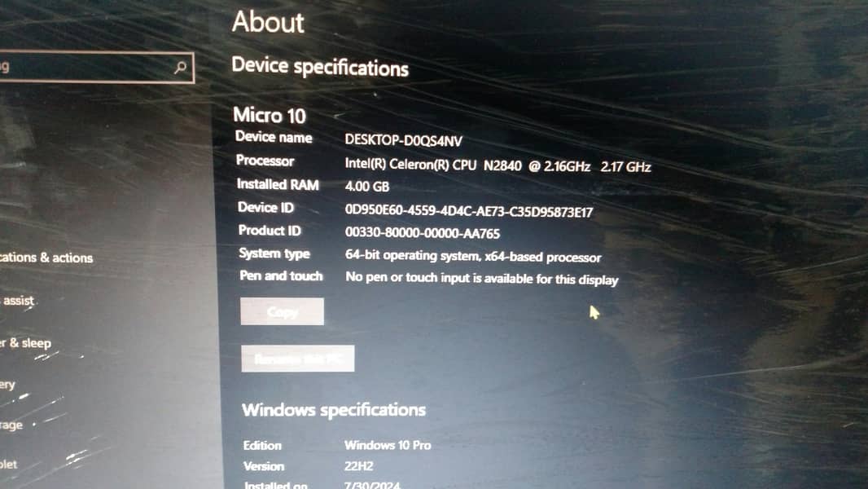Click the Processor label

pos(265,161)
